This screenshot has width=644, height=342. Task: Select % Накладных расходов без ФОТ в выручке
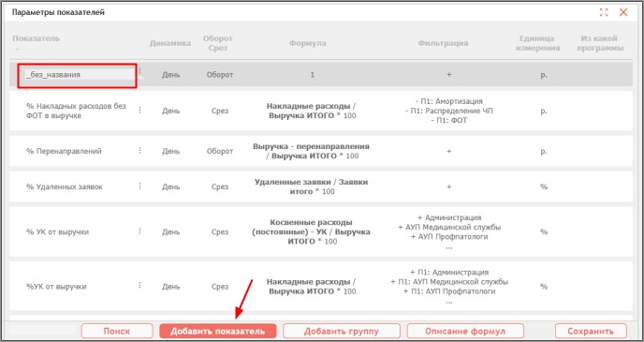pyautogui.click(x=76, y=111)
